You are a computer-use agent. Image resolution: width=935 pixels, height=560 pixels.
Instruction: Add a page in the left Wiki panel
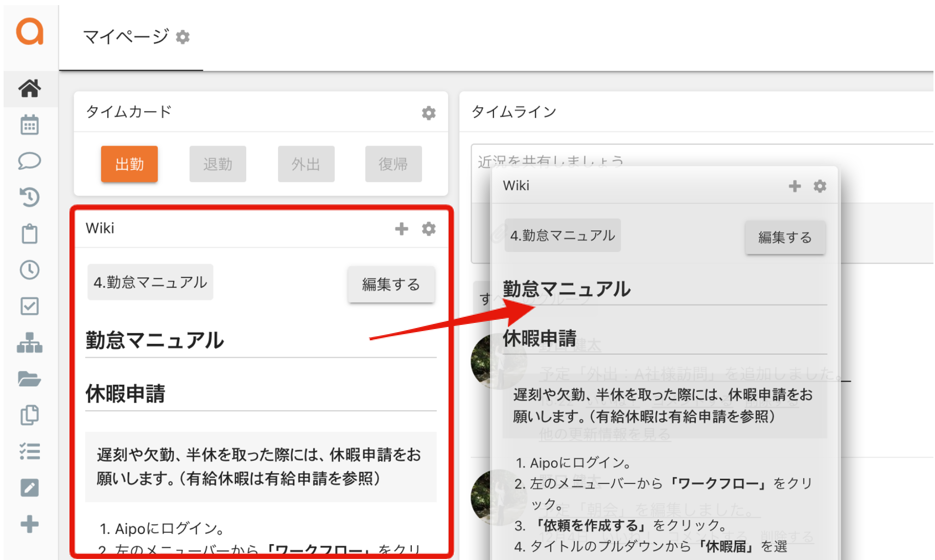point(402,229)
